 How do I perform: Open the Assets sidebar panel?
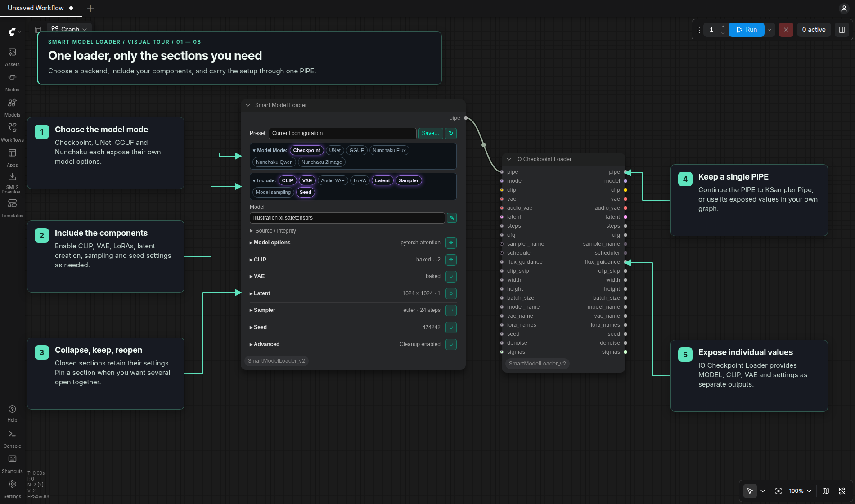(12, 57)
